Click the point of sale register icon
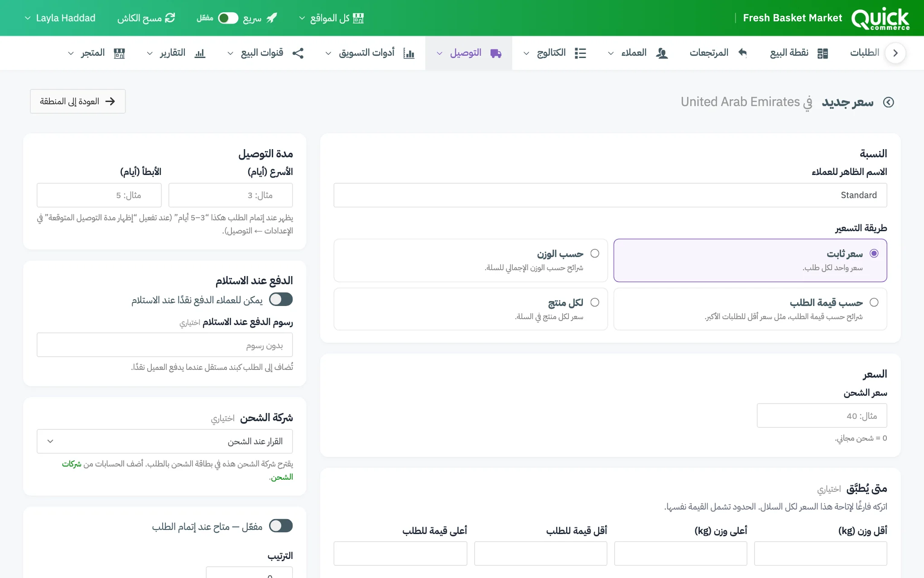The image size is (924, 578). pyautogui.click(x=823, y=53)
